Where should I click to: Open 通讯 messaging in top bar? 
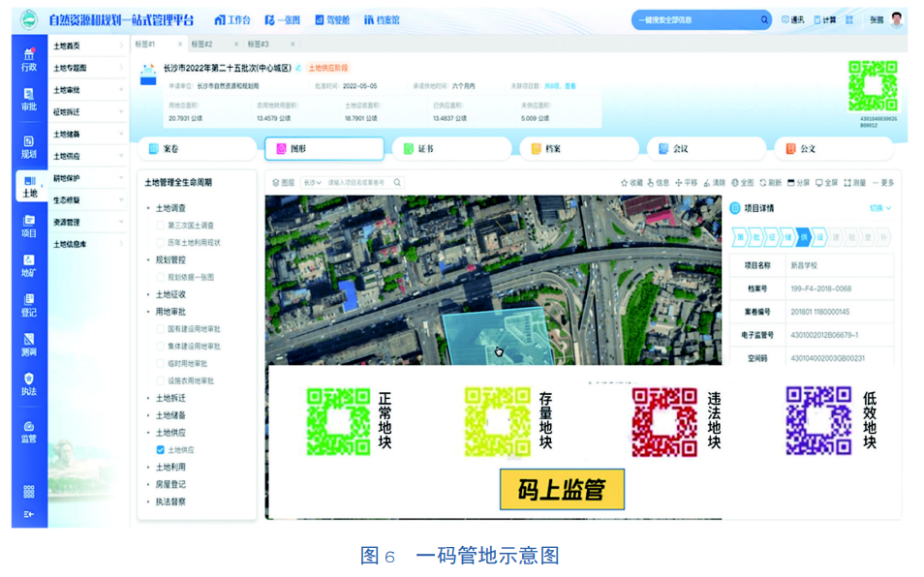coord(793,20)
